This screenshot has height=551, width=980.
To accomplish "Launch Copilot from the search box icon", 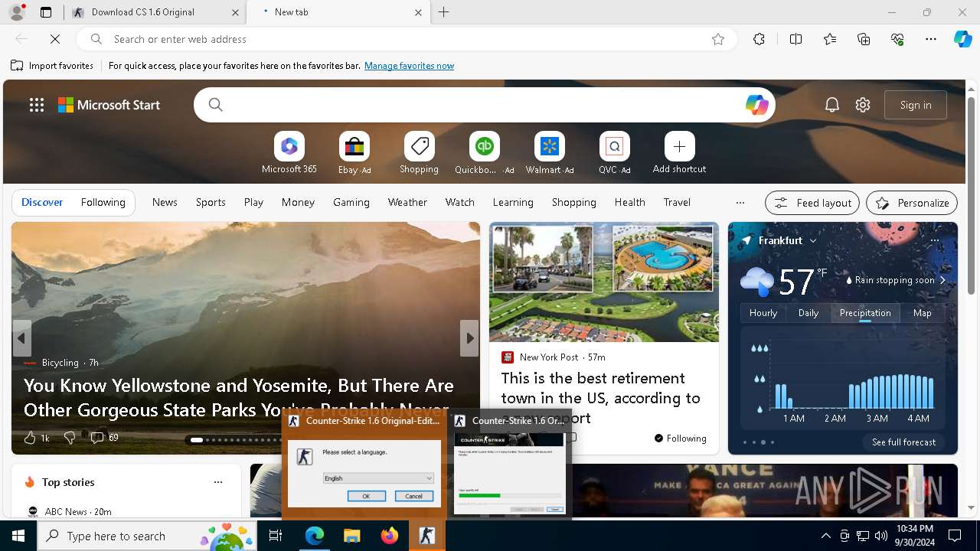I will (x=756, y=105).
